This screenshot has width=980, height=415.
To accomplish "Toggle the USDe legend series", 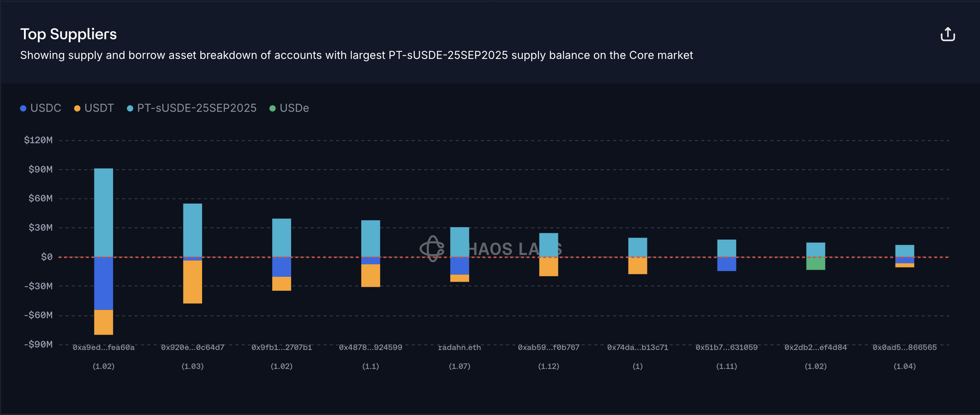I will 289,108.
